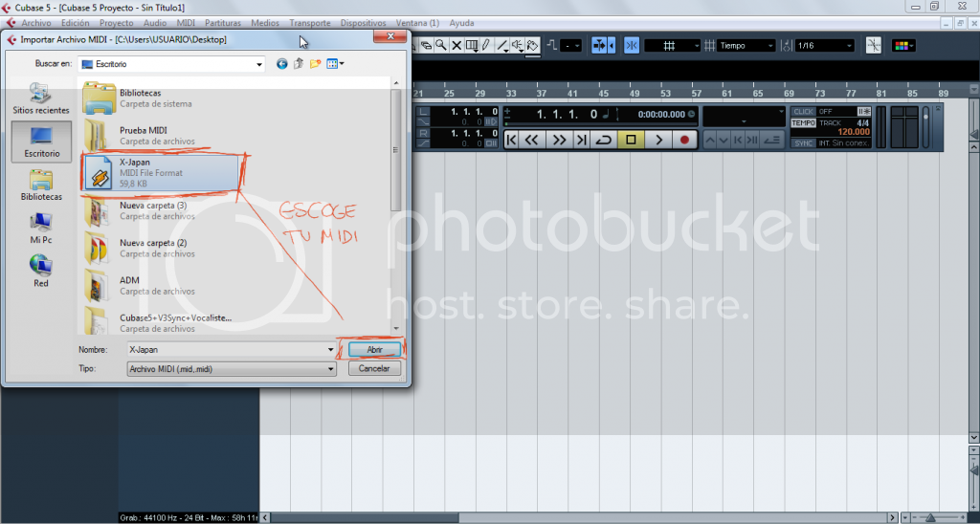Open Bibliotecas in dialog sidebar
Viewport: 980px width, 524px height.
41,186
